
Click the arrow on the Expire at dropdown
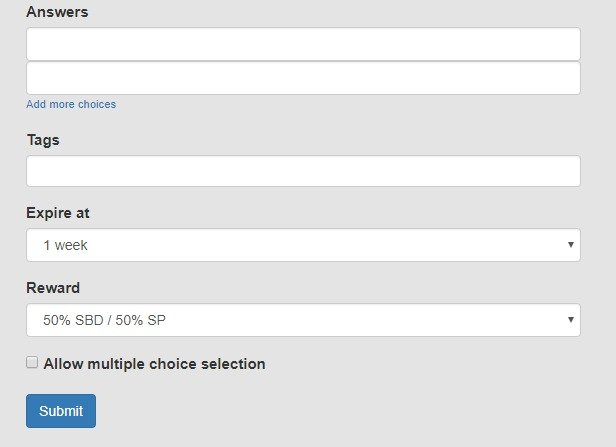click(570, 245)
